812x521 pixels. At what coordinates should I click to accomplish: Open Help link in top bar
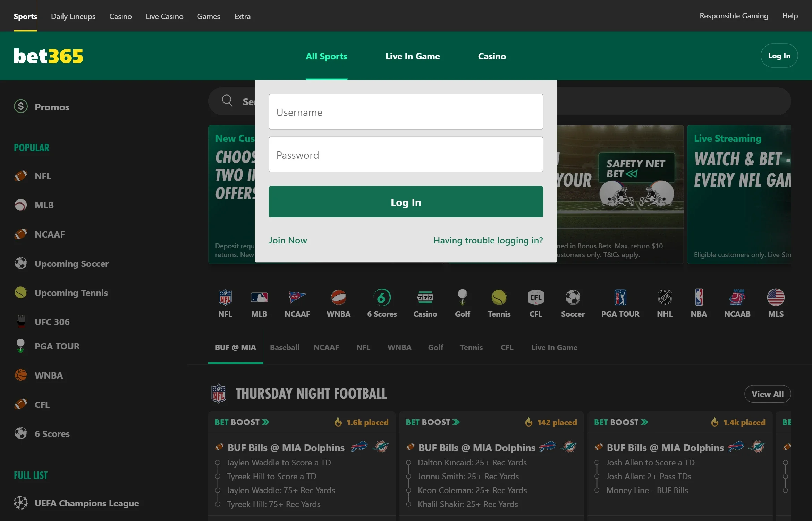(790, 16)
